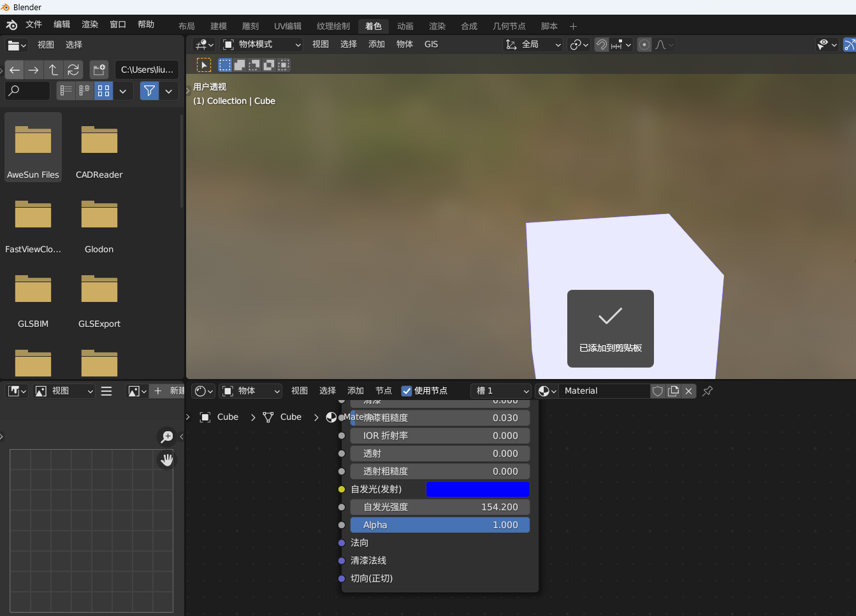This screenshot has width=856, height=616.
Task: Set selection mode to extend selection
Action: click(x=240, y=65)
